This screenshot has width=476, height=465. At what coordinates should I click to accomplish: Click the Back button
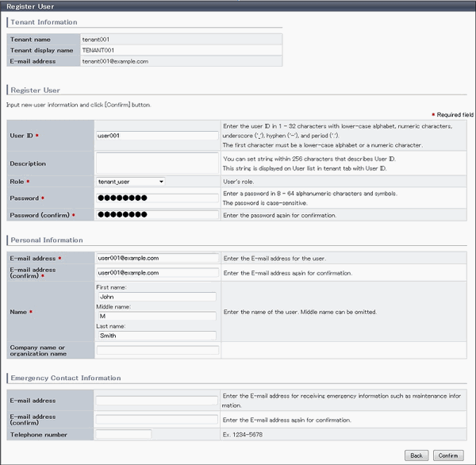coord(416,455)
